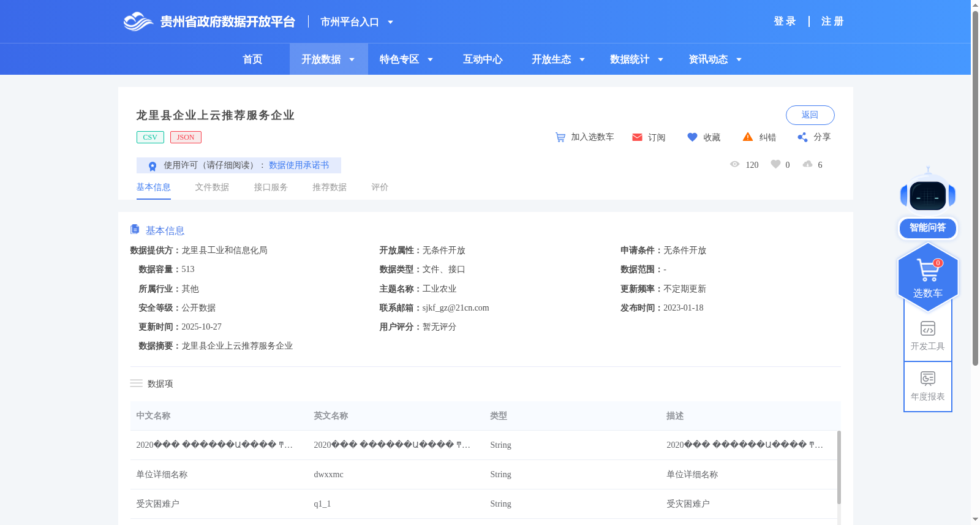Click the 中文名称 column header

tap(153, 416)
